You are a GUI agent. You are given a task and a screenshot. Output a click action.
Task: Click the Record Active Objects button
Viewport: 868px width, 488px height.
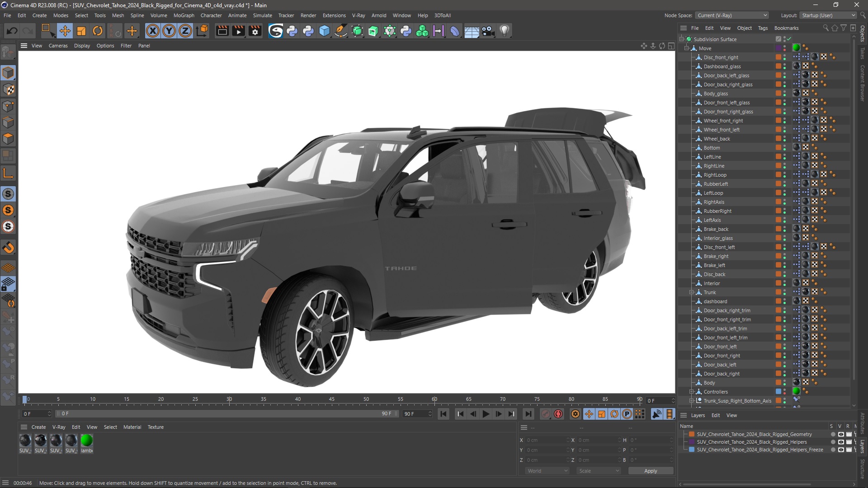click(546, 414)
